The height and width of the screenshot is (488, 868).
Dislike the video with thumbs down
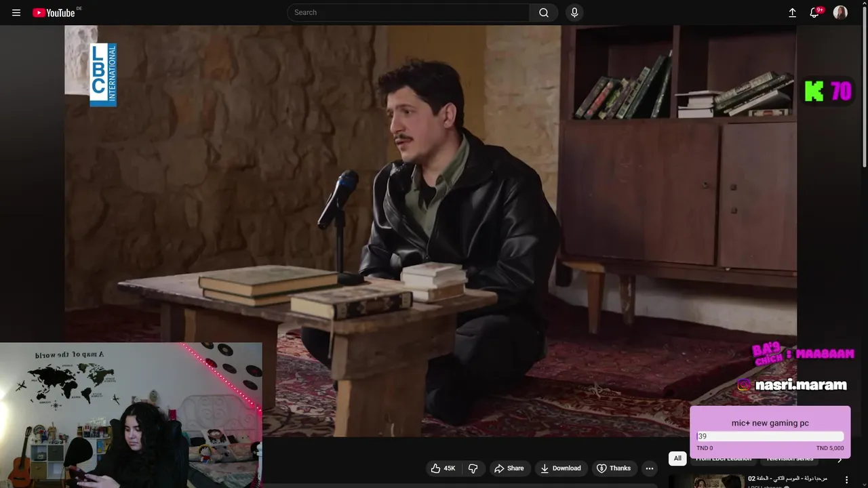tap(473, 468)
